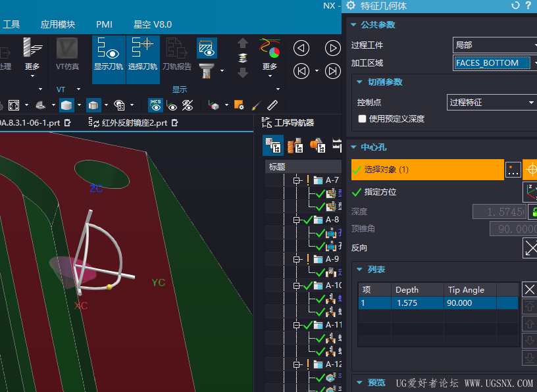Click the 标题 column header in navigator
The image size is (537, 392).
[x=303, y=166]
